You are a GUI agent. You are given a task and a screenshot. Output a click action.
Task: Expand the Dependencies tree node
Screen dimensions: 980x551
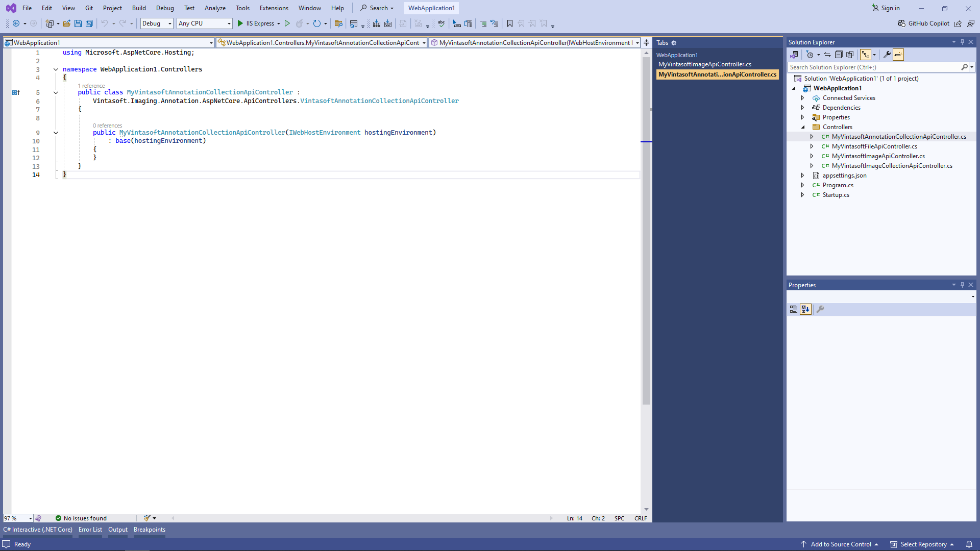802,108
